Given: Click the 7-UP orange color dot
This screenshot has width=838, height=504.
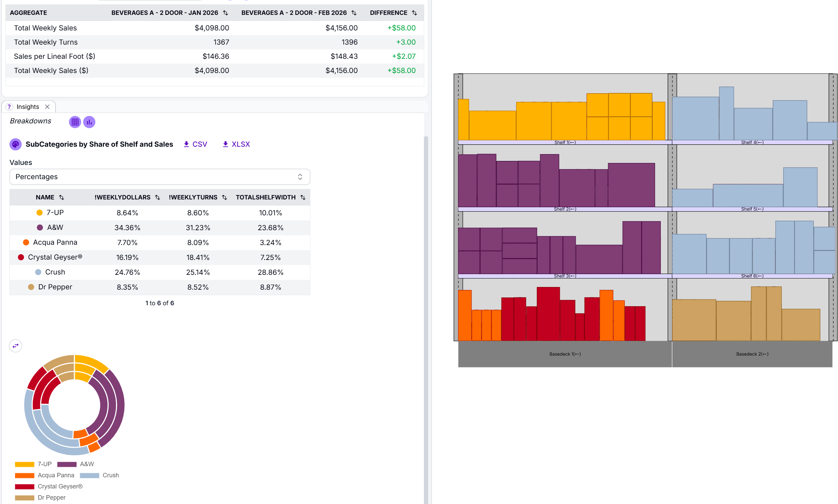Looking at the screenshot, I should coord(40,213).
